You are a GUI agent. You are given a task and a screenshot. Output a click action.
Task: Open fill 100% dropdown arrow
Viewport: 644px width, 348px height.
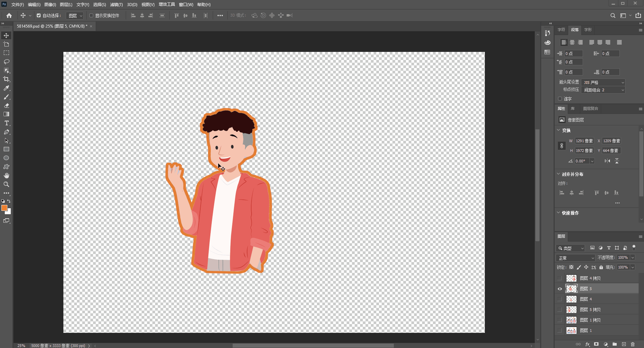(x=633, y=267)
